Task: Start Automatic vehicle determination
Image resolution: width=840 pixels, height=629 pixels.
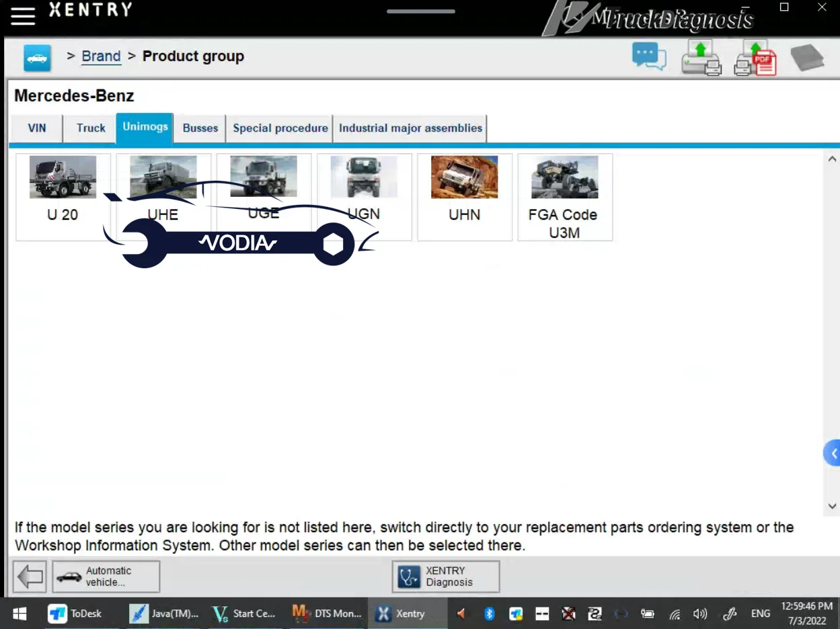Action: point(106,577)
